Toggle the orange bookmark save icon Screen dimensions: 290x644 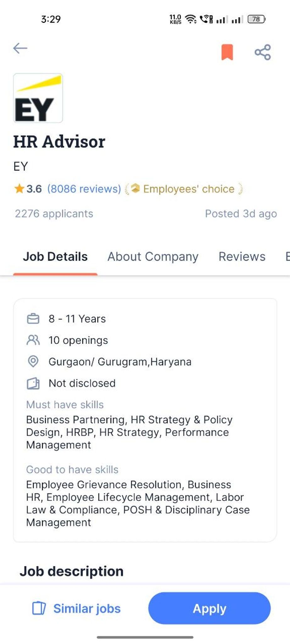227,52
